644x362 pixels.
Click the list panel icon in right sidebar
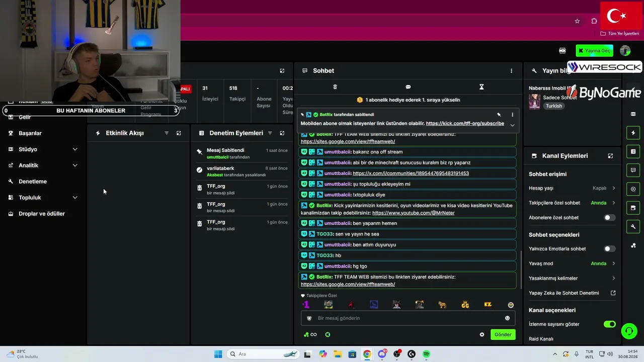pos(633,151)
